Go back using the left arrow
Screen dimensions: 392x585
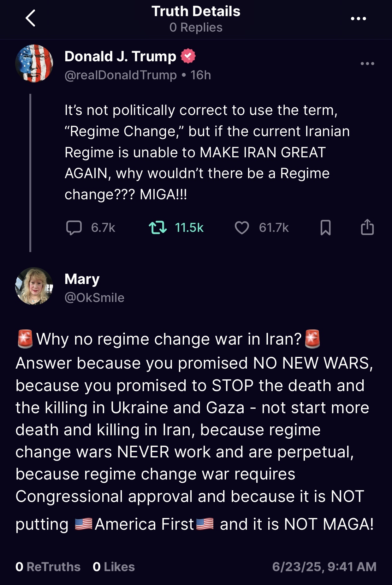[30, 18]
